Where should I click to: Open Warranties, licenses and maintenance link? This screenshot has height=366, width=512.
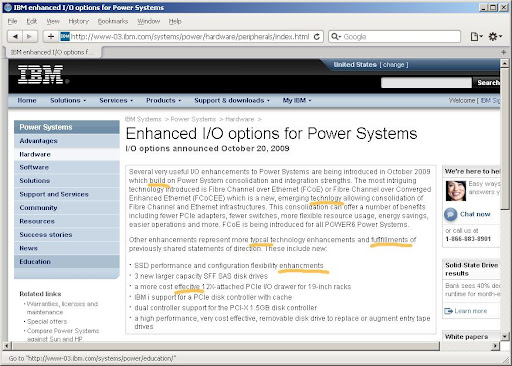[x=62, y=308]
